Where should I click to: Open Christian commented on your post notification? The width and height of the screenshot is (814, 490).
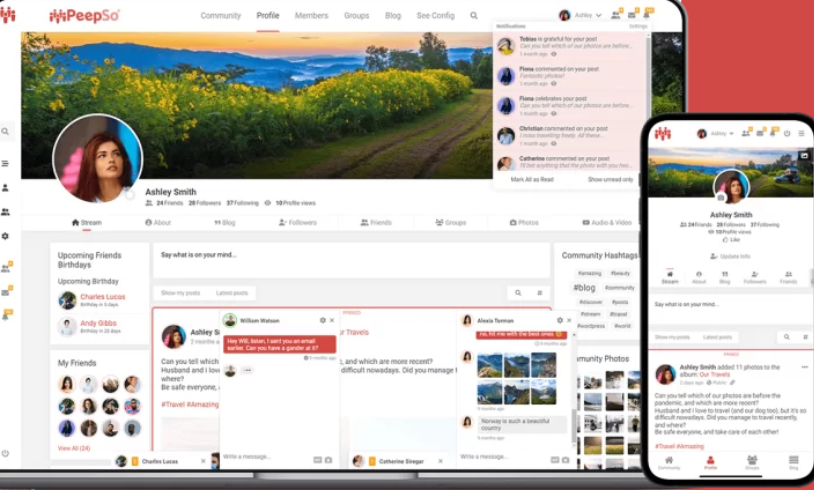(x=570, y=135)
